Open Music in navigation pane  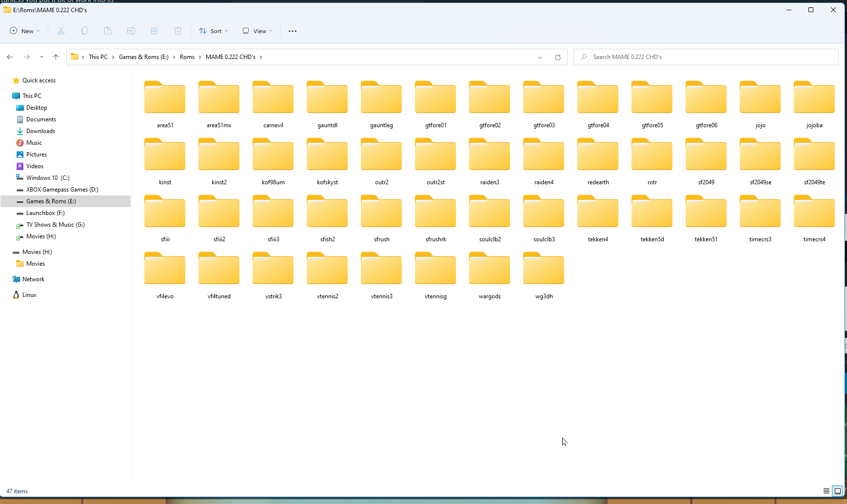(29, 143)
